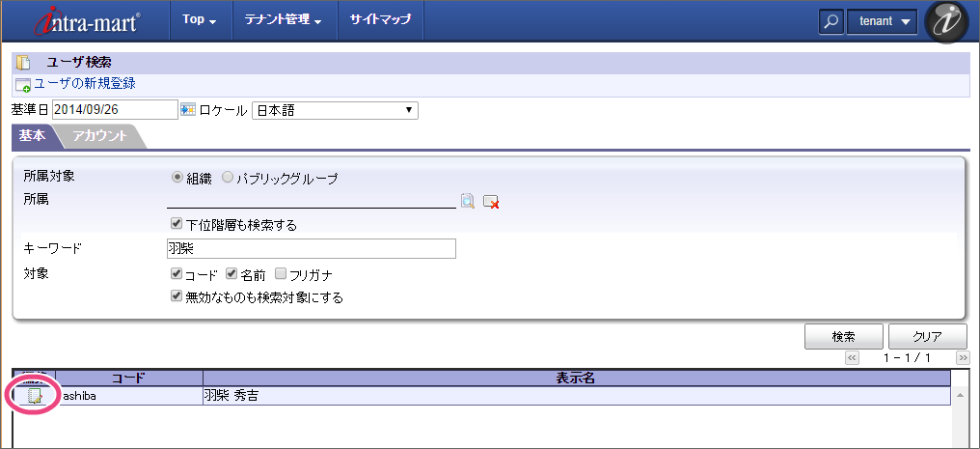
Task: Click the header search magnifier icon
Action: (830, 22)
